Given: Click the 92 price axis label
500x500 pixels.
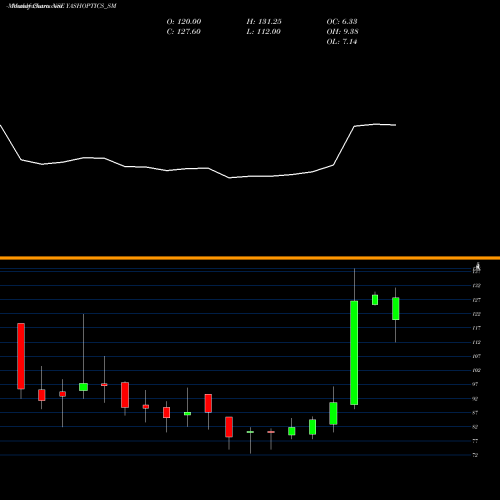Looking at the screenshot, I should [475, 399].
